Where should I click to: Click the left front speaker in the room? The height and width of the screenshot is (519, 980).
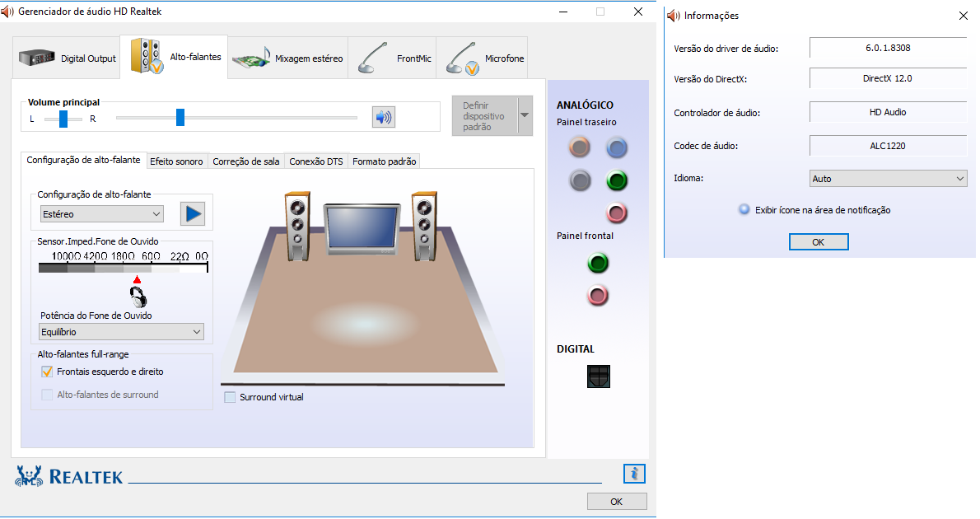297,226
